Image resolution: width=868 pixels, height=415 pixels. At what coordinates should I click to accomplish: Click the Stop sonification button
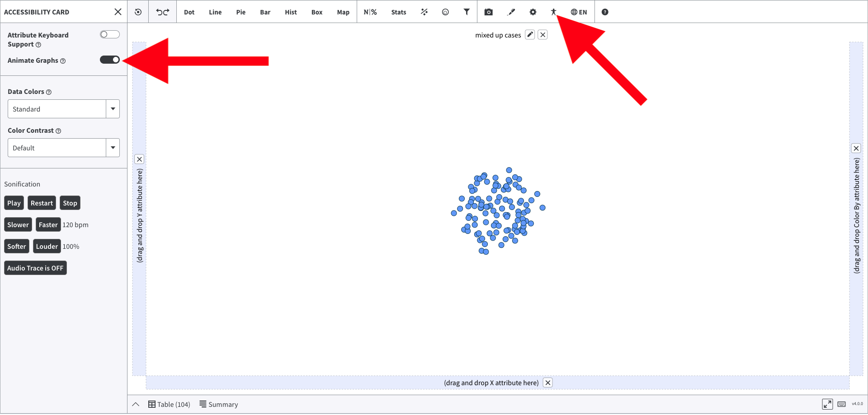(70, 203)
